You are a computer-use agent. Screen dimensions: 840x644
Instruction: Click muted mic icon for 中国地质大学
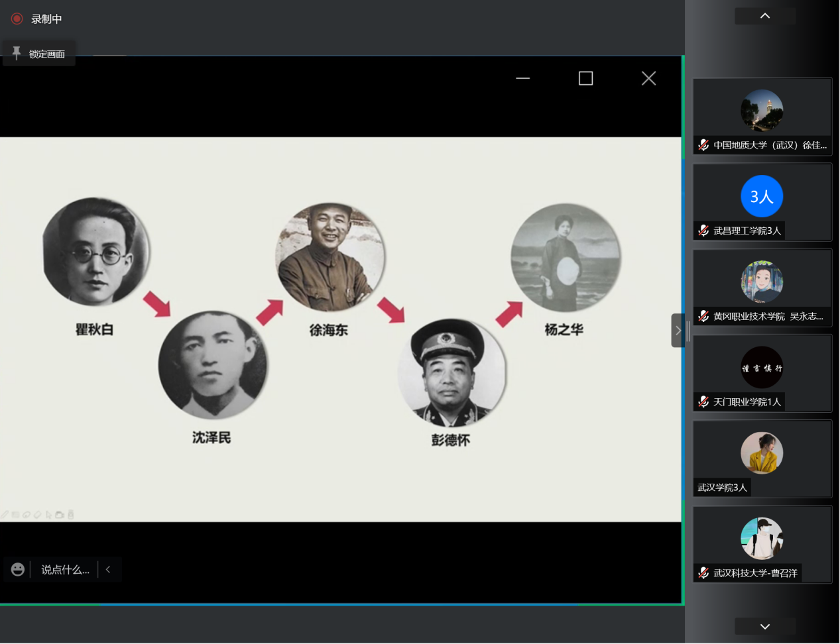pyautogui.click(x=703, y=145)
